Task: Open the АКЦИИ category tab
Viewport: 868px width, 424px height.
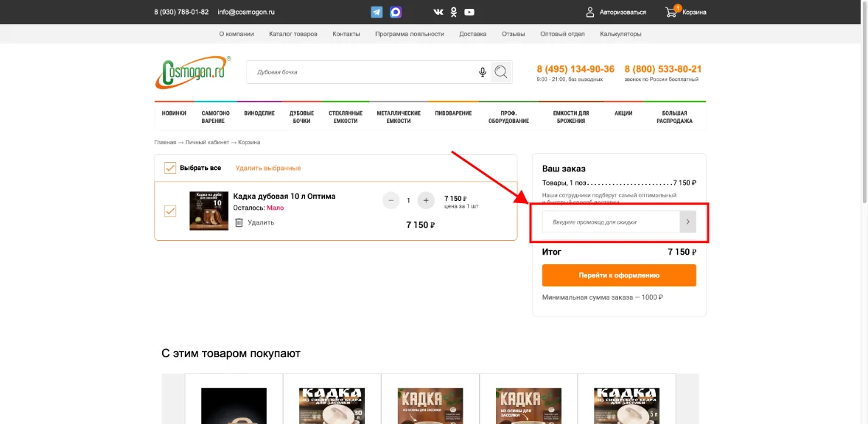Action: tap(623, 113)
